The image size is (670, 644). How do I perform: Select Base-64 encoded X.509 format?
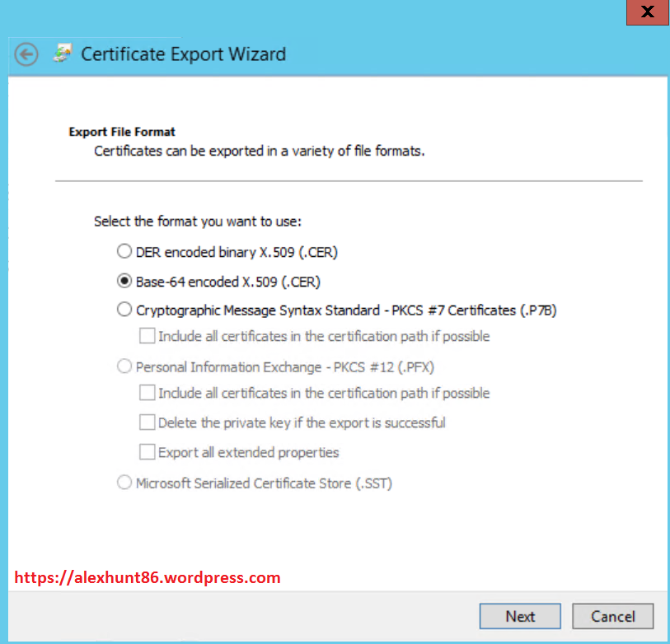[x=124, y=280]
